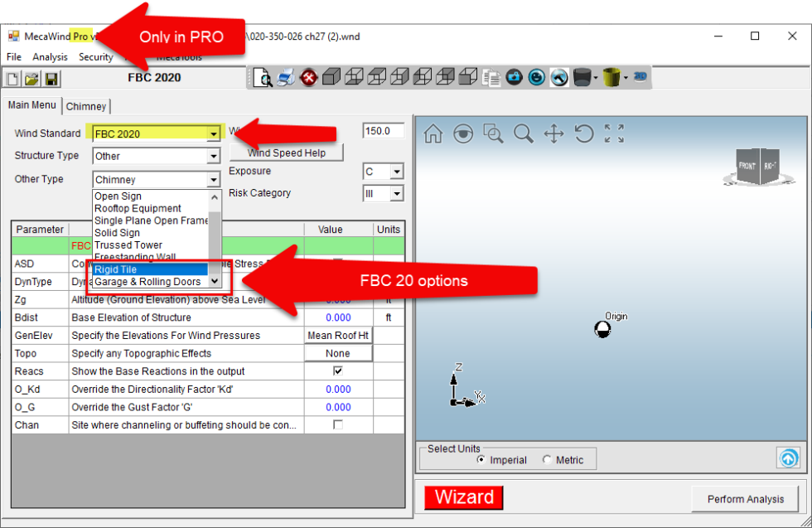Screen dimensions: 812x528
Task: Print with the printer icon
Action: coord(286,78)
